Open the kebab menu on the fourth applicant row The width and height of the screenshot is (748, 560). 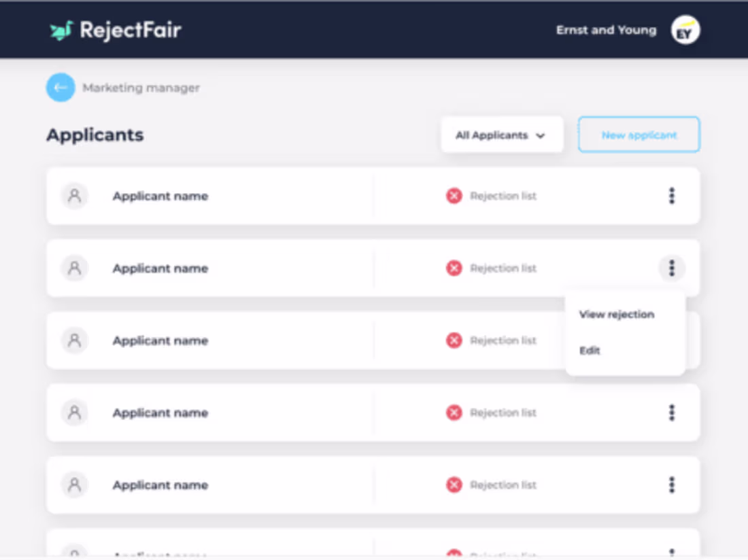(x=672, y=413)
